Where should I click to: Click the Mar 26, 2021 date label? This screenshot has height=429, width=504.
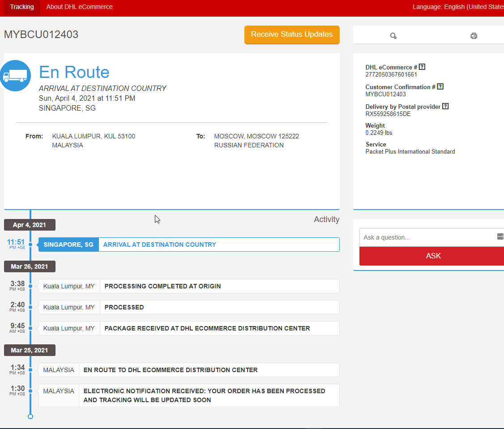click(30, 266)
